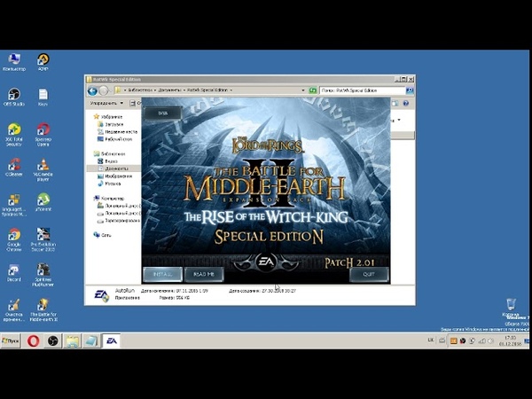The image size is (532, 399).
Task: Open first Локальный диск in navigation pane
Action: pyautogui.click(x=119, y=206)
